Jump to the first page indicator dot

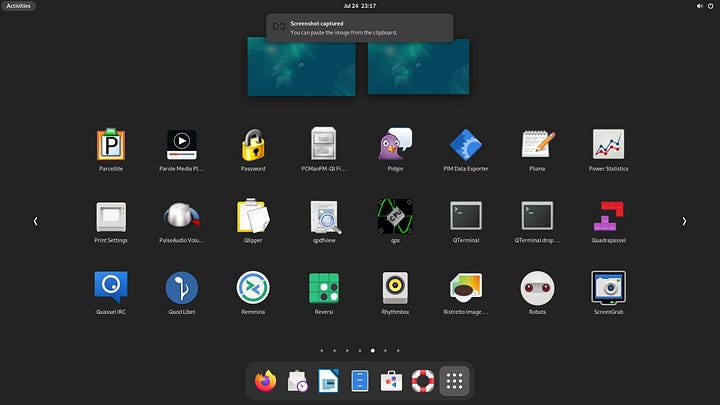tap(322, 351)
